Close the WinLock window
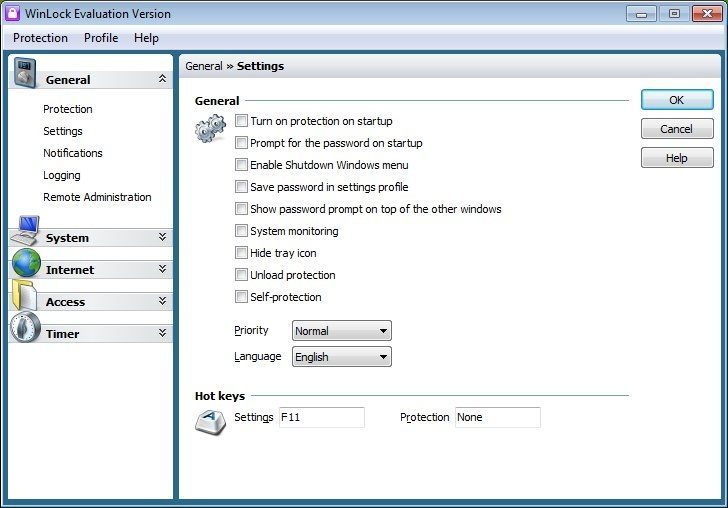Image resolution: width=728 pixels, height=508 pixels. tap(707, 14)
